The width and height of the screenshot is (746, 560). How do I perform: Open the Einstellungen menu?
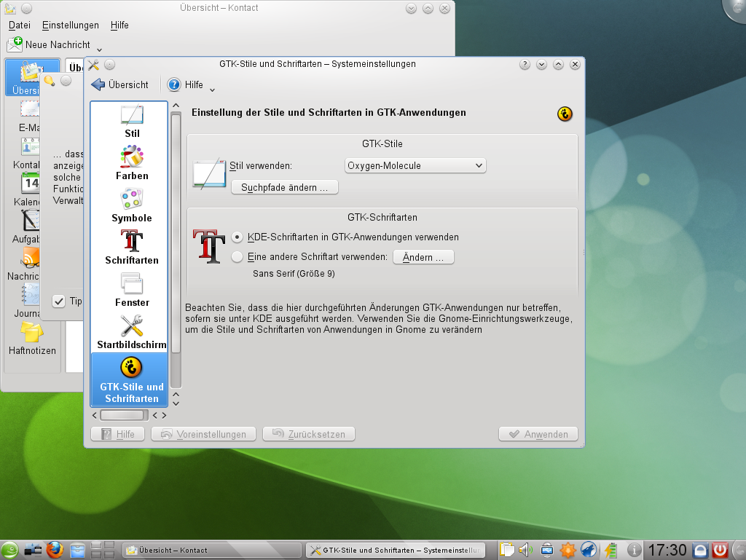tap(69, 25)
